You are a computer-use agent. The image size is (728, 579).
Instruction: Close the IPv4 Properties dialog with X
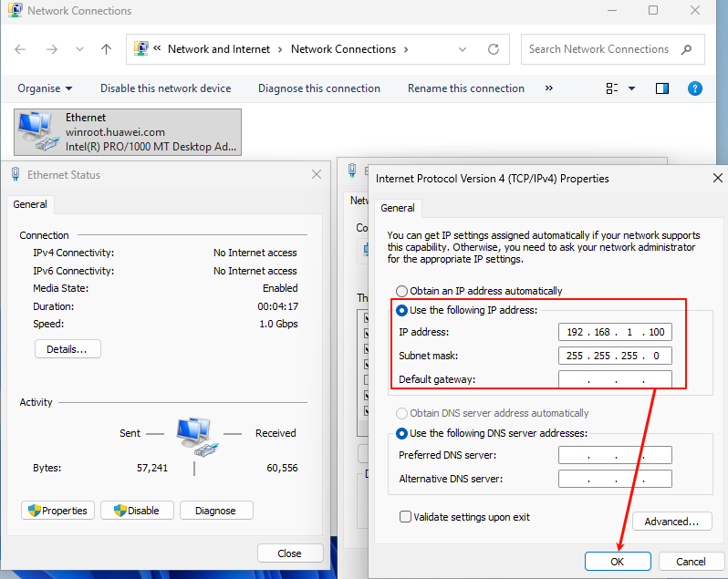[718, 178]
